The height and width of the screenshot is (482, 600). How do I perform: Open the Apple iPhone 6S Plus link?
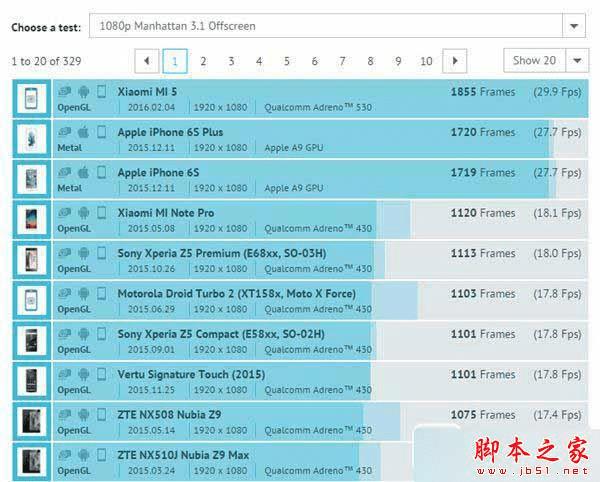click(x=170, y=132)
